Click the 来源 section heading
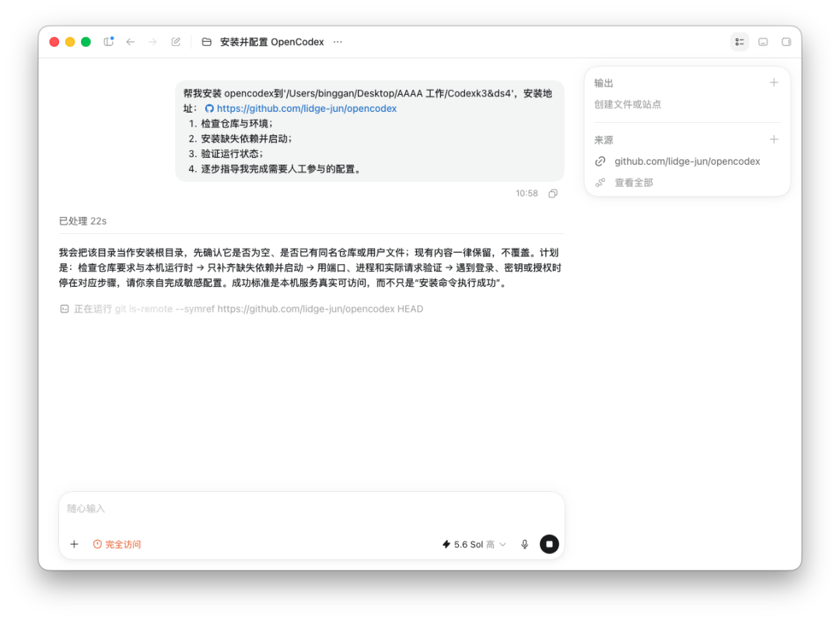 tap(604, 140)
